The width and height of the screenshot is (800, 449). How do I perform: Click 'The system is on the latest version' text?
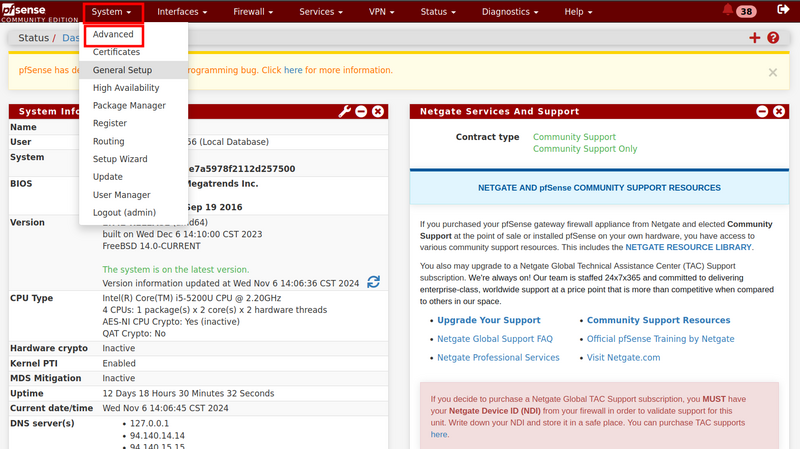point(176,269)
